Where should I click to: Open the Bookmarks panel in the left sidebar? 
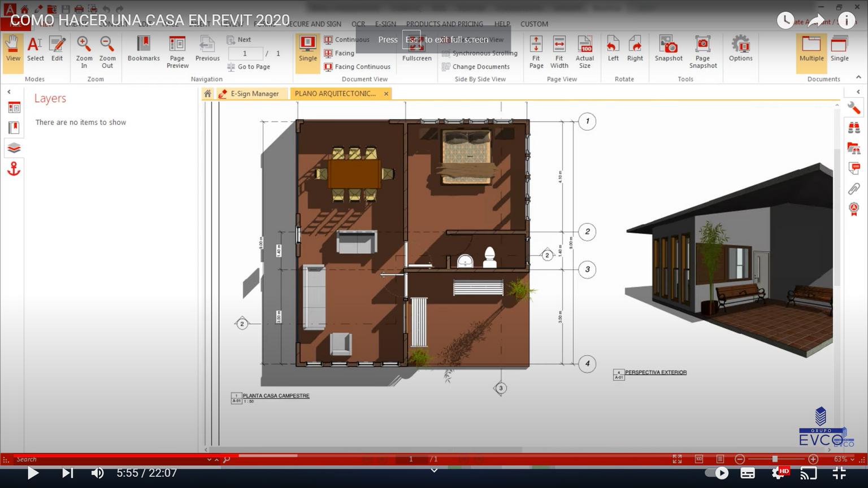[x=14, y=128]
